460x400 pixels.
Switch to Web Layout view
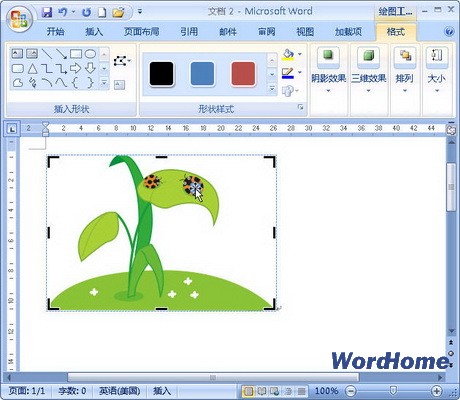click(275, 391)
